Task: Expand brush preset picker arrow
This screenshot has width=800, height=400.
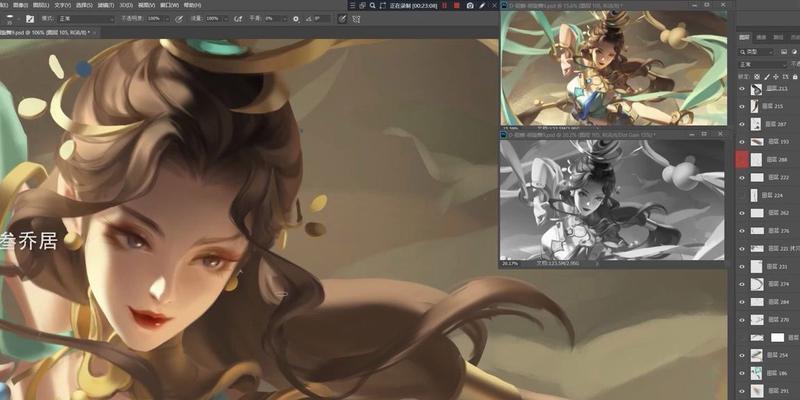Action: click(18, 19)
